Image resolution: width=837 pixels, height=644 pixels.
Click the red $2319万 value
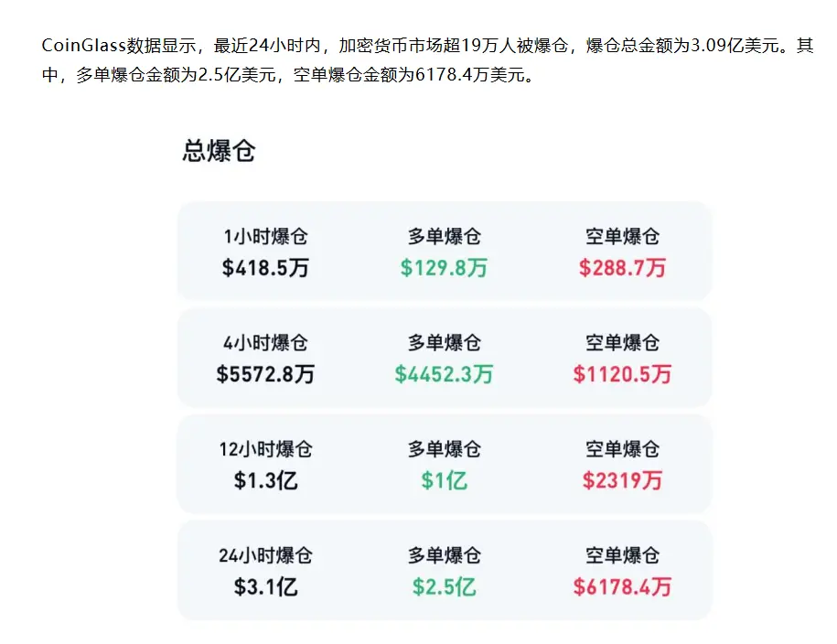pyautogui.click(x=622, y=480)
